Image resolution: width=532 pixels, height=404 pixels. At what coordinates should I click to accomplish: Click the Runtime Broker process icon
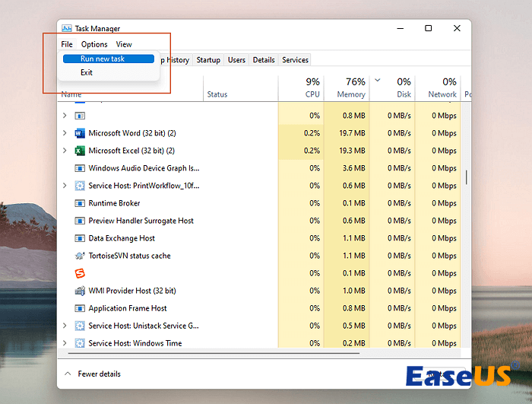(x=80, y=203)
